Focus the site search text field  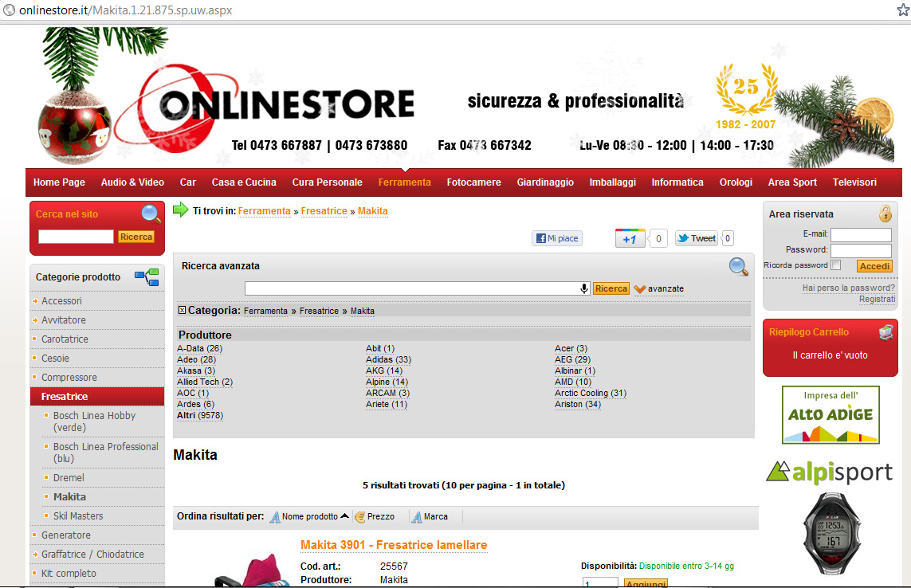click(76, 237)
